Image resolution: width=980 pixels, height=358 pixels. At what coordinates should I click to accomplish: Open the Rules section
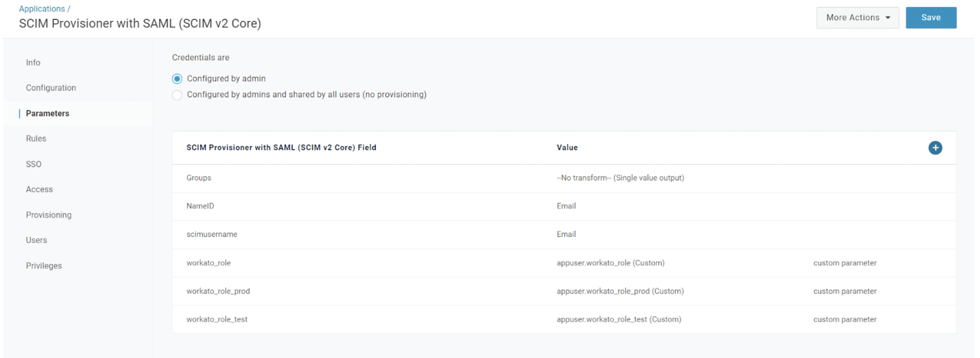coord(36,139)
